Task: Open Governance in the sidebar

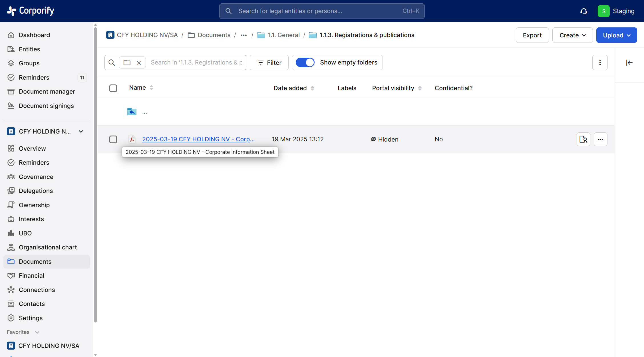Action: (x=36, y=177)
